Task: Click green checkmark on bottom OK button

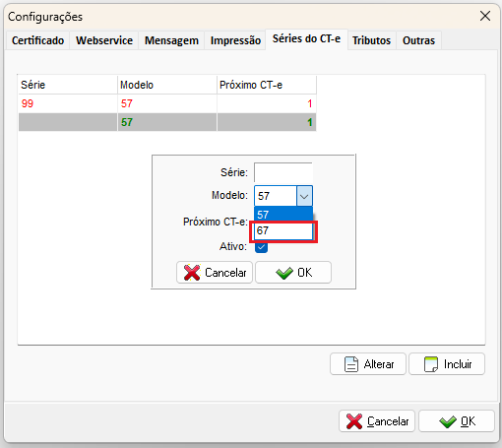Action: point(448,421)
